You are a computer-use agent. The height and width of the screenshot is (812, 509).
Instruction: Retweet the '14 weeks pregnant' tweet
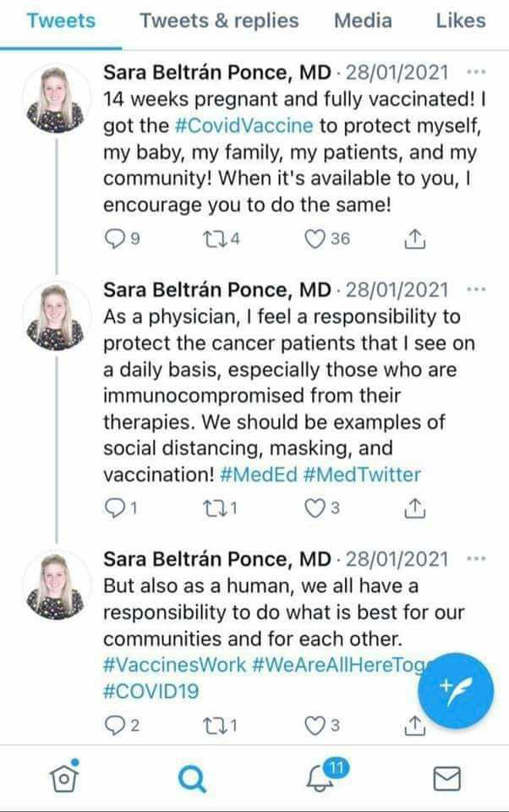click(x=213, y=239)
